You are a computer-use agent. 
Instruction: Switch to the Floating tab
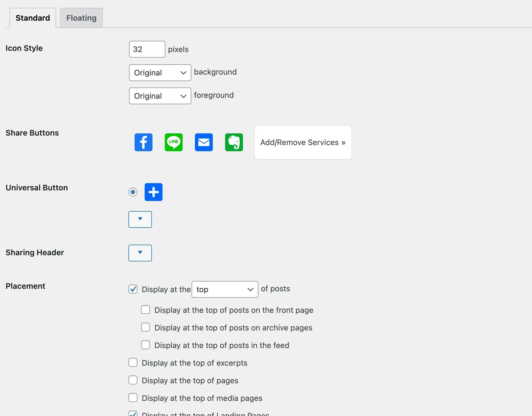point(81,18)
